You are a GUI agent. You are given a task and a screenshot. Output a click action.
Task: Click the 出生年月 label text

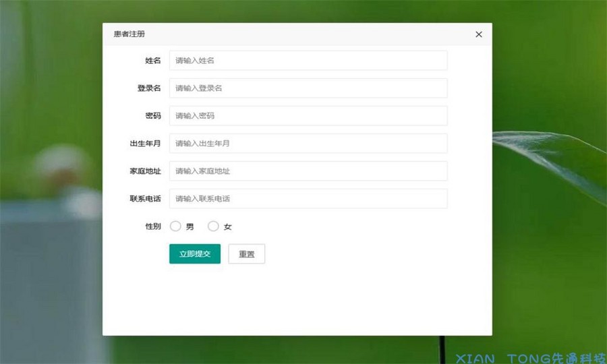point(145,144)
